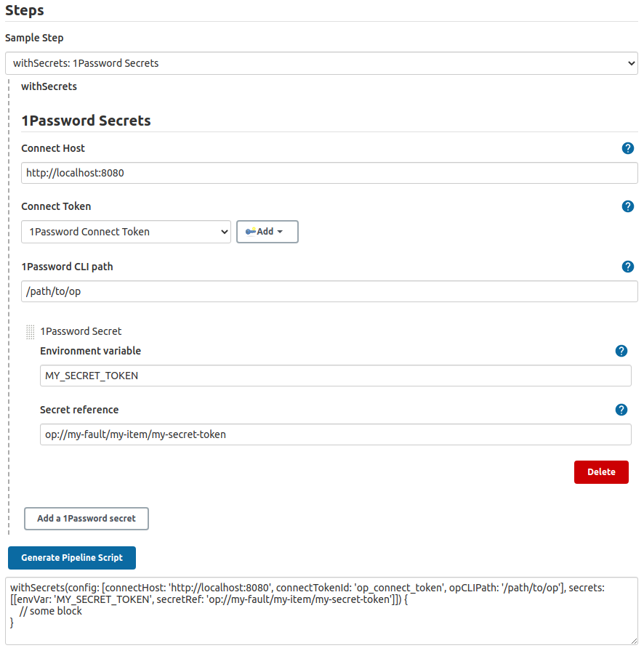644x648 pixels.
Task: Grab the 1Password Secret drag handle
Action: click(31, 331)
